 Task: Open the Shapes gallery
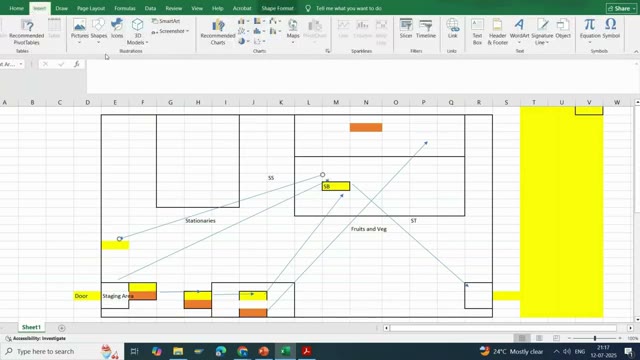coord(98,31)
